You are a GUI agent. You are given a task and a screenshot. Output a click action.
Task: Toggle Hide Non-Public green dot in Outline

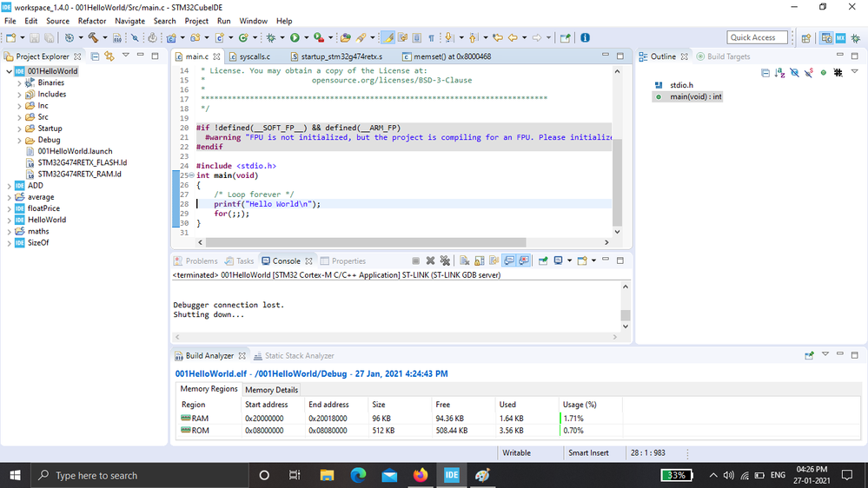[824, 72]
